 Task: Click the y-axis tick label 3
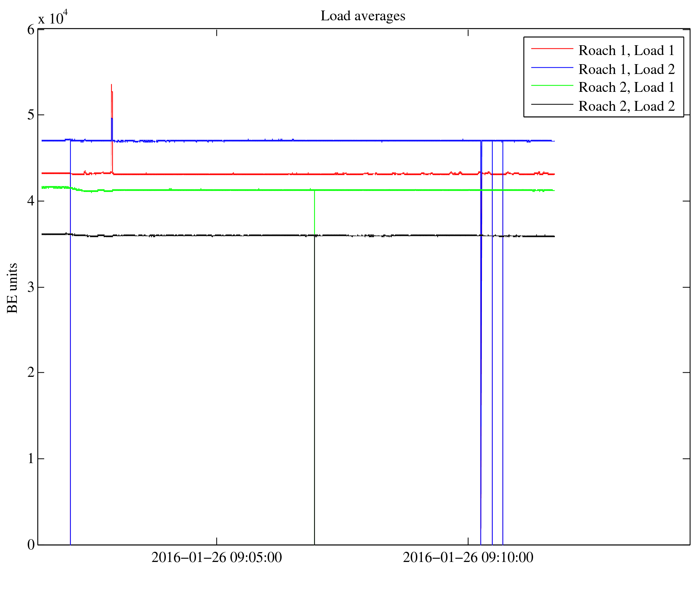pyautogui.click(x=31, y=287)
